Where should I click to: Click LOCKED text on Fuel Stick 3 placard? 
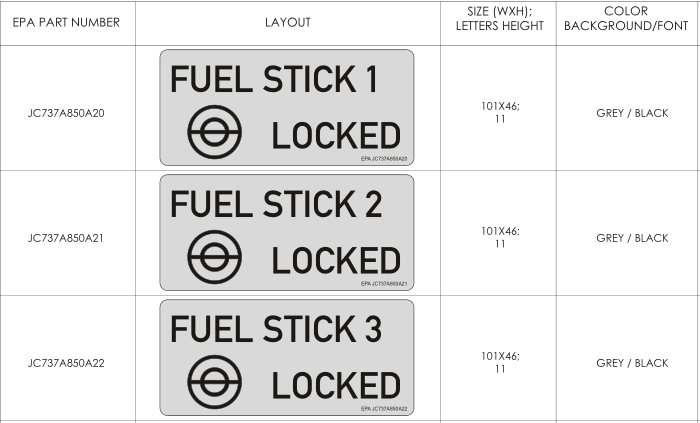coord(336,386)
